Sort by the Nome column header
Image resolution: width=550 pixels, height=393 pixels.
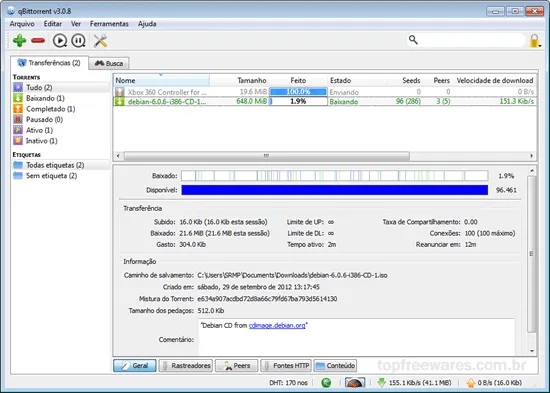click(161, 80)
